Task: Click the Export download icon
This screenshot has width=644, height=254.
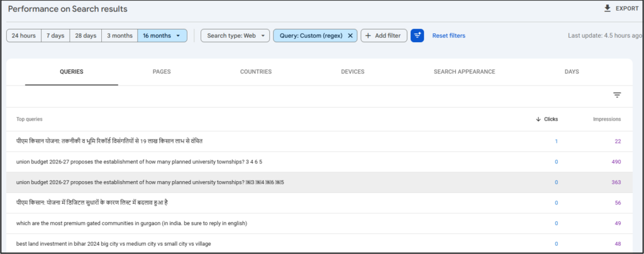Action: (x=607, y=8)
